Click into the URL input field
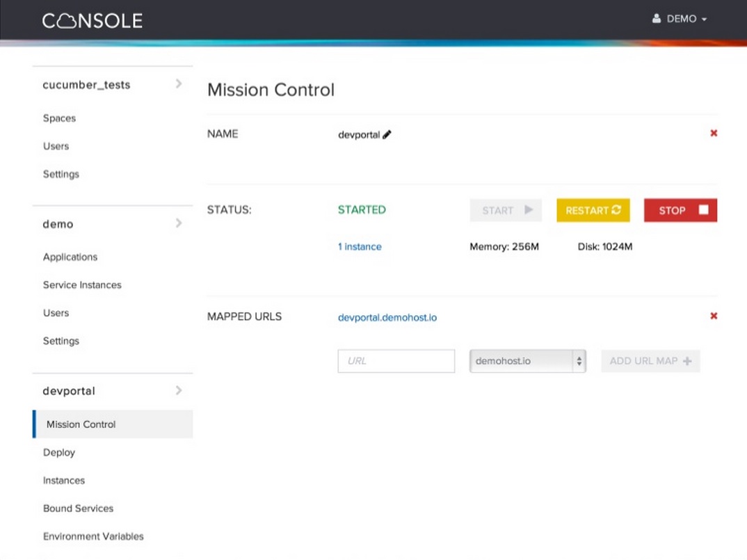 (396, 361)
